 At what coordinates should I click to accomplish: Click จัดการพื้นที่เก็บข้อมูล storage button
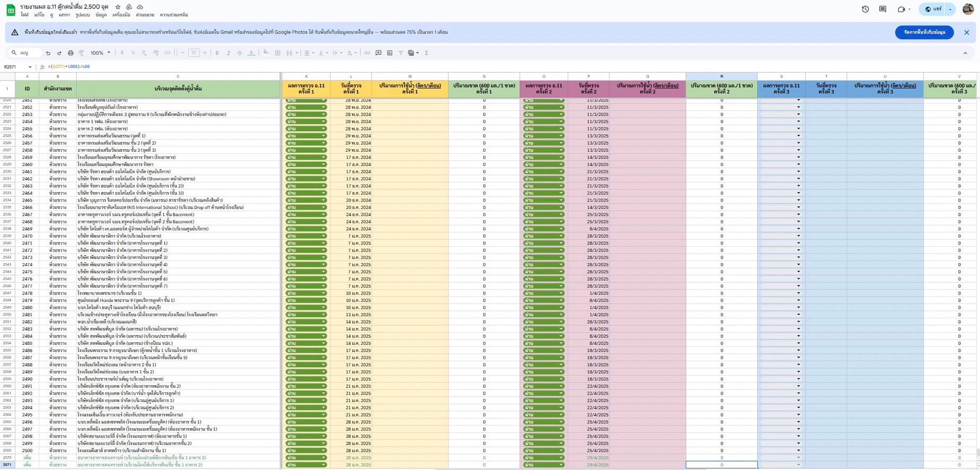pyautogui.click(x=924, y=32)
